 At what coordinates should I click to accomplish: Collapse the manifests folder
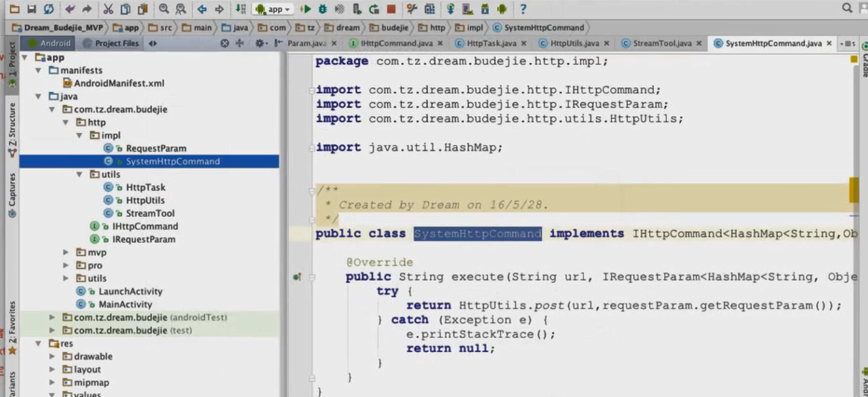[39, 71]
